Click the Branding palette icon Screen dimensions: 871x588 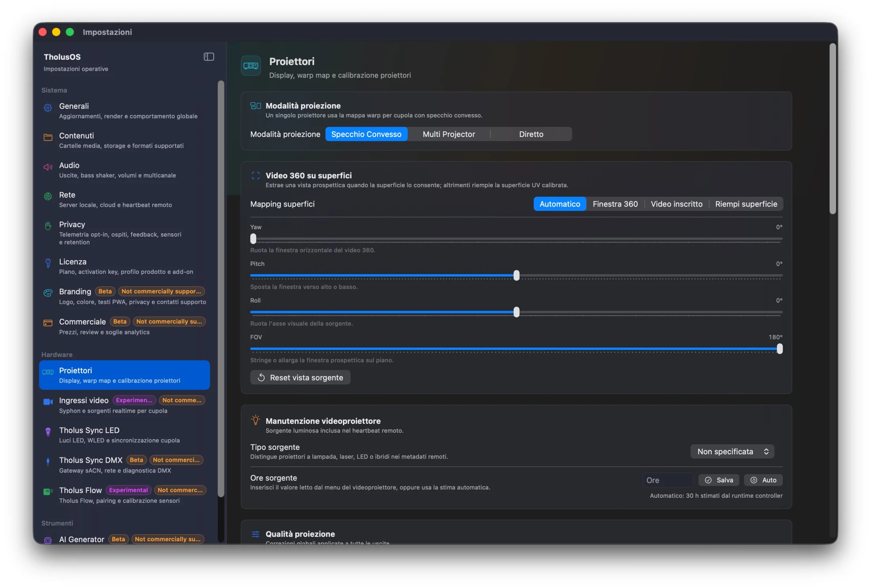pos(48,293)
